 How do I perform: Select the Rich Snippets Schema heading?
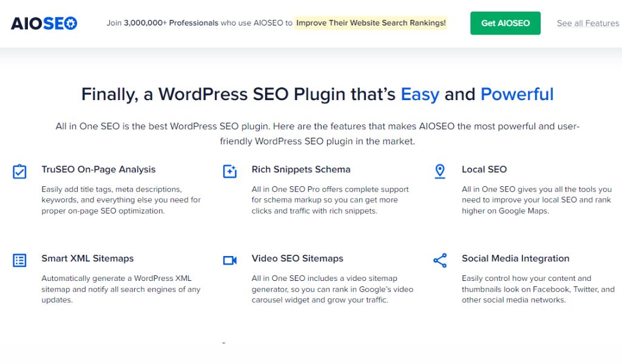[x=301, y=169]
